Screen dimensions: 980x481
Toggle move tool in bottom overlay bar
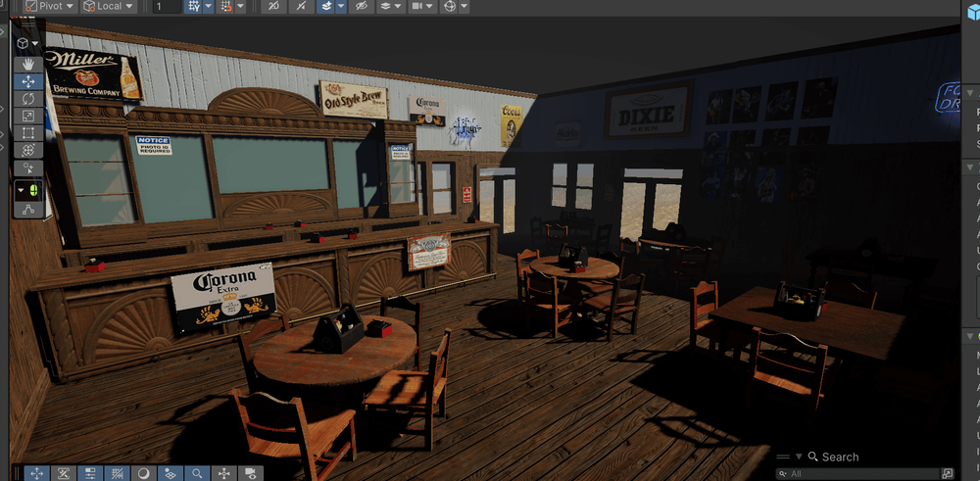(x=37, y=473)
